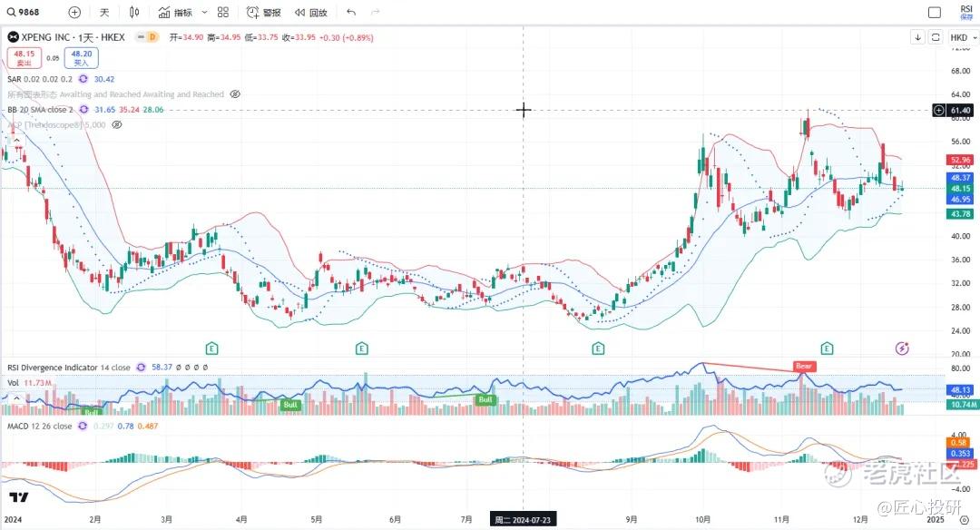Open the indicator templates four-squares icon
Image resolution: width=980 pixels, height=530 pixels.
[x=223, y=12]
